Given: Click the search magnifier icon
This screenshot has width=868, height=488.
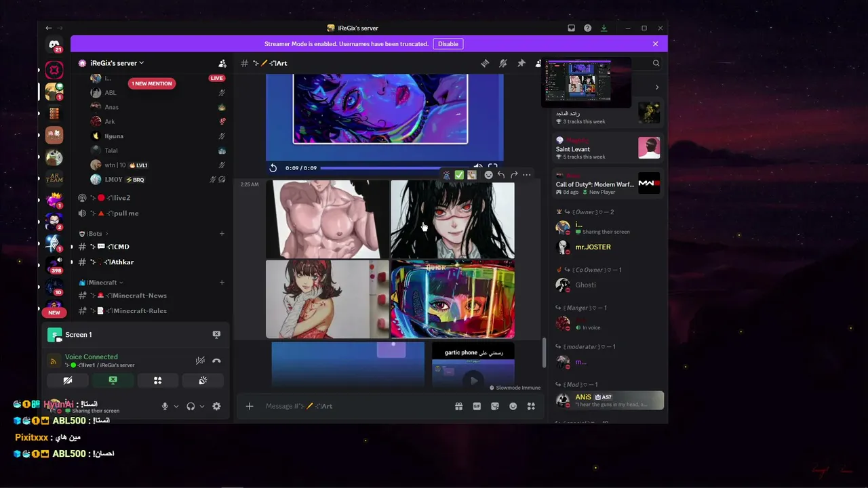Looking at the screenshot, I should (656, 63).
